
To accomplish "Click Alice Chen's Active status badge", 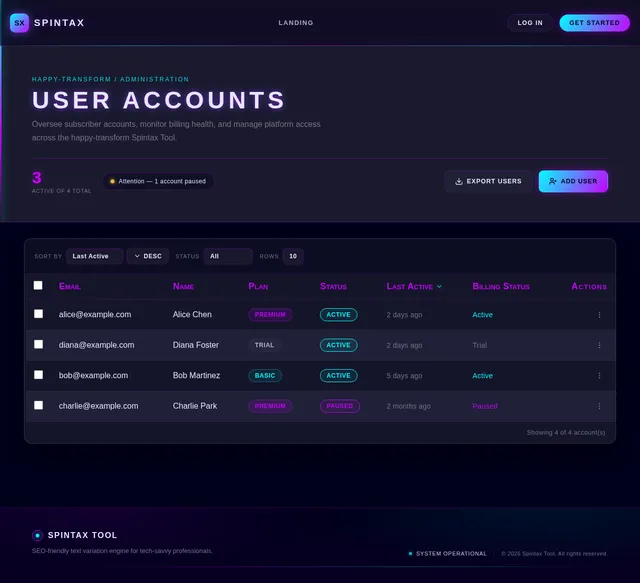I will click(x=338, y=315).
